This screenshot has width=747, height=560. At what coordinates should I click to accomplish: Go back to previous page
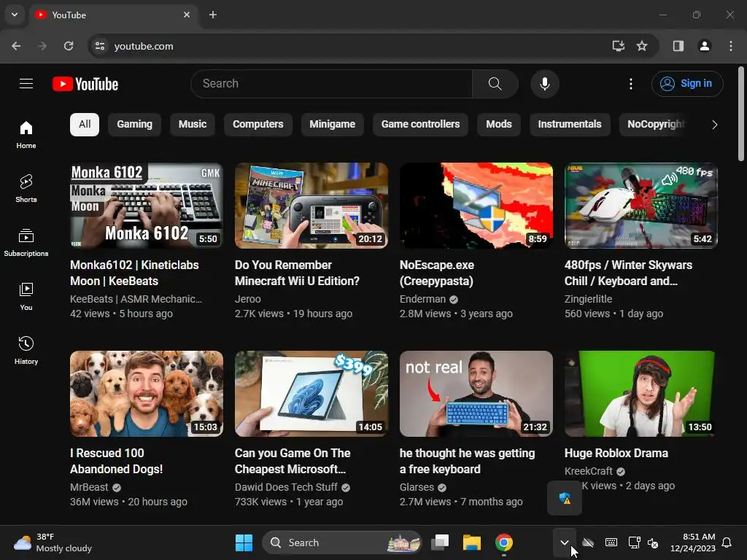(x=16, y=46)
